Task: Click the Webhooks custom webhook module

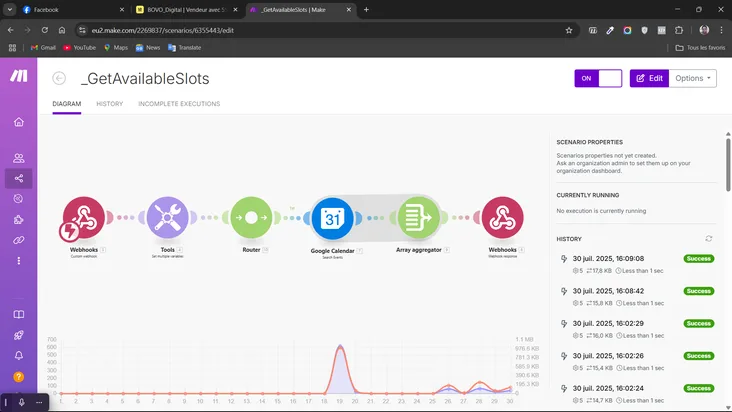Action: tap(84, 218)
